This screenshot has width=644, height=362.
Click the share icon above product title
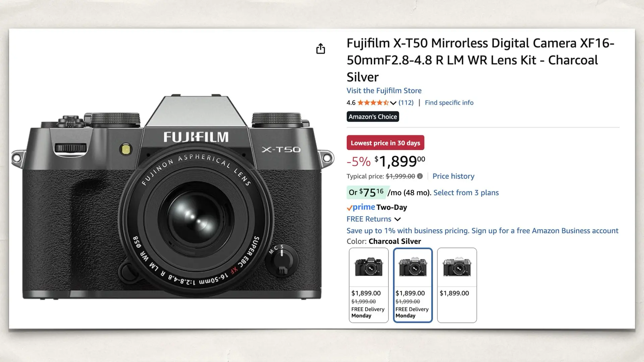click(321, 49)
